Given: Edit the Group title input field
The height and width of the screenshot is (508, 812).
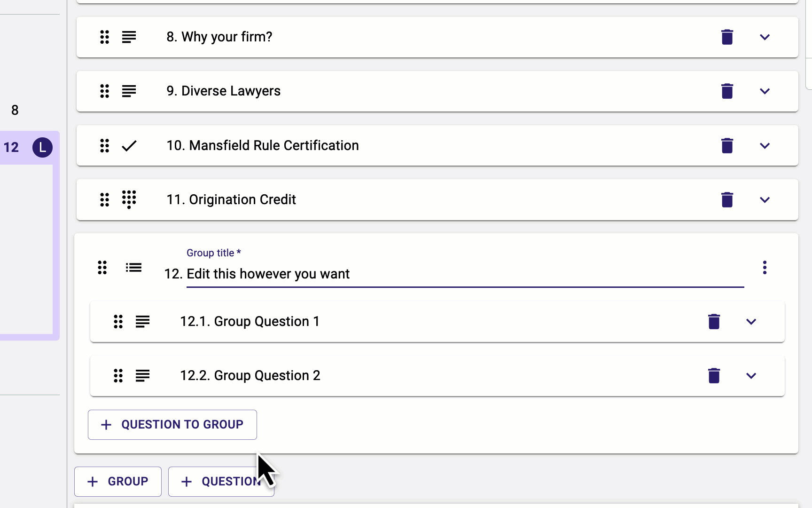Looking at the screenshot, I should pyautogui.click(x=465, y=274).
